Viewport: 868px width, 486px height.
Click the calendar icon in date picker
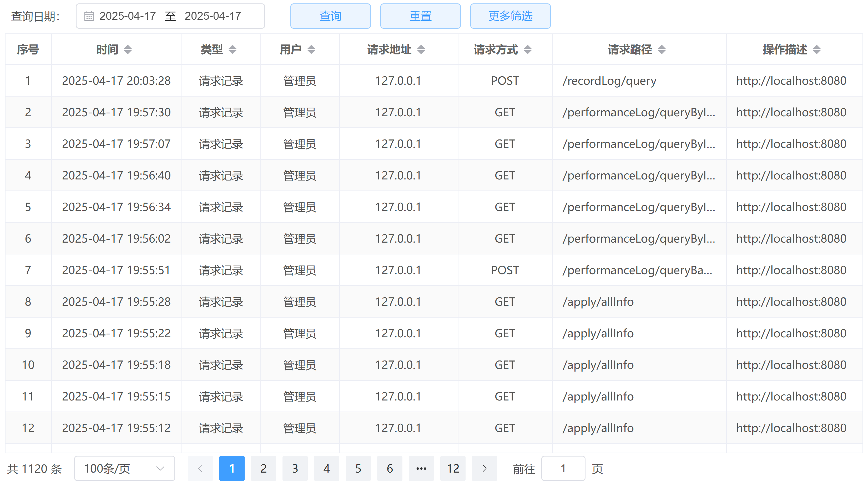(x=89, y=16)
